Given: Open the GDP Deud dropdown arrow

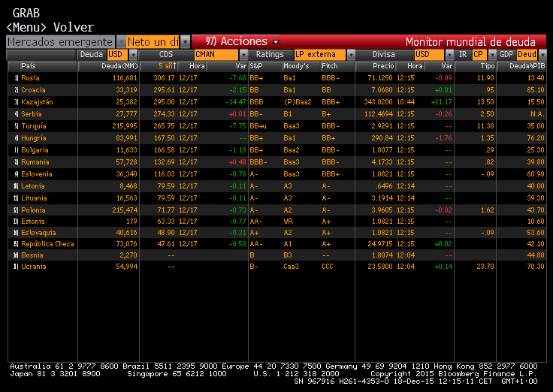Looking at the screenshot, I should tap(542, 55).
